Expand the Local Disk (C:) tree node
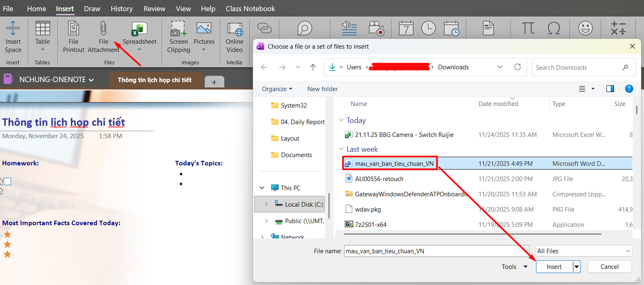The image size is (644, 285). (x=266, y=205)
